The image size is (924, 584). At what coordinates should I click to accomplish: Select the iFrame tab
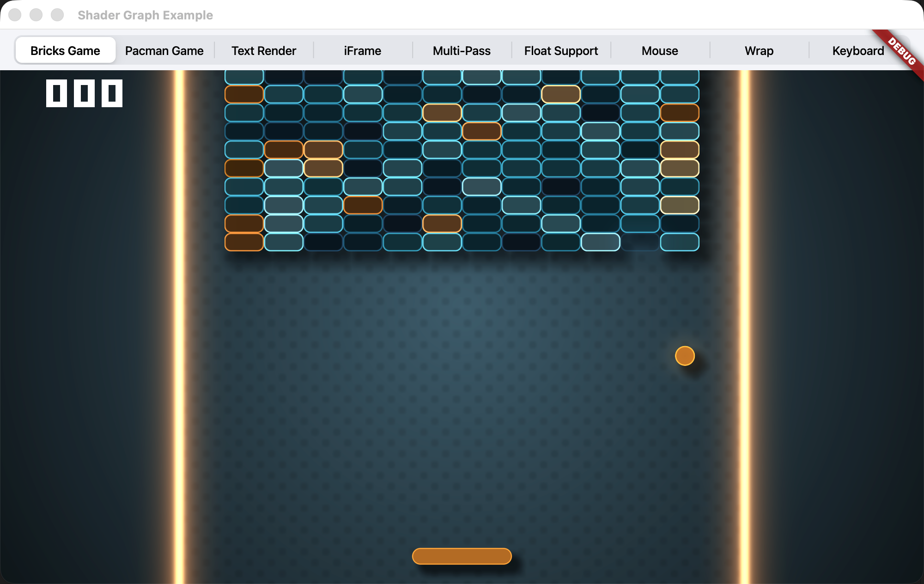click(362, 51)
